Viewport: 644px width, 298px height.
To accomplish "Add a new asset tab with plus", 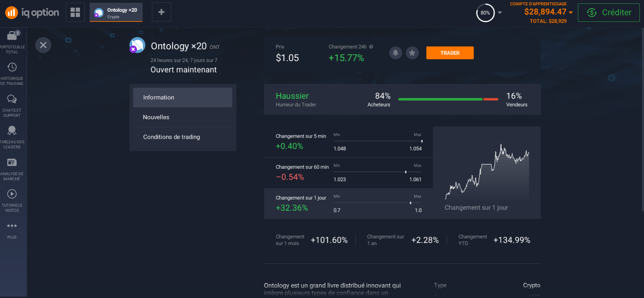I will tap(161, 12).
